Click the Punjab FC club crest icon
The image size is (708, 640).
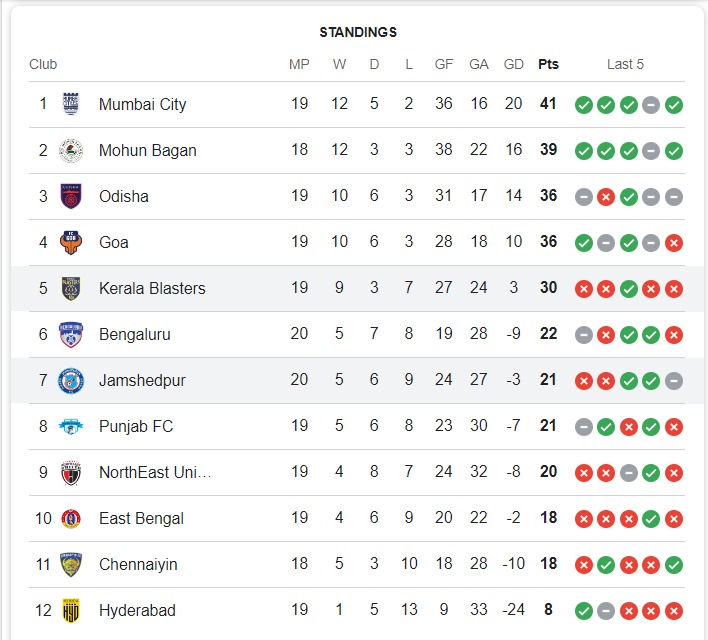pyautogui.click(x=71, y=426)
